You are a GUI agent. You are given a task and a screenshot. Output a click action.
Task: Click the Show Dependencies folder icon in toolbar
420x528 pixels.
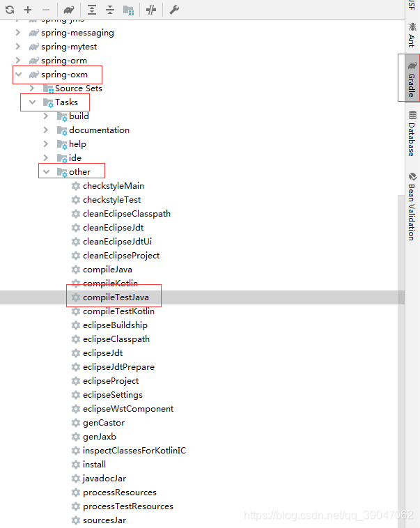coord(128,10)
